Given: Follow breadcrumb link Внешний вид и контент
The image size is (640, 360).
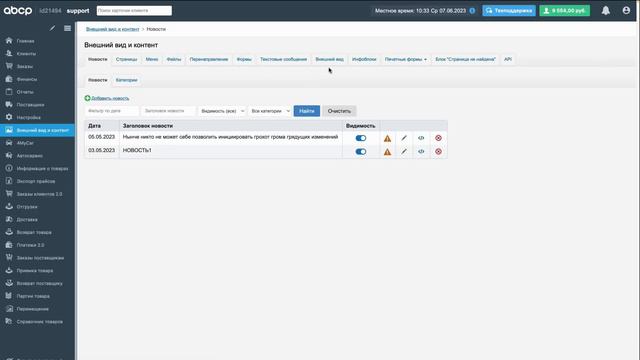Looking at the screenshot, I should (x=113, y=29).
